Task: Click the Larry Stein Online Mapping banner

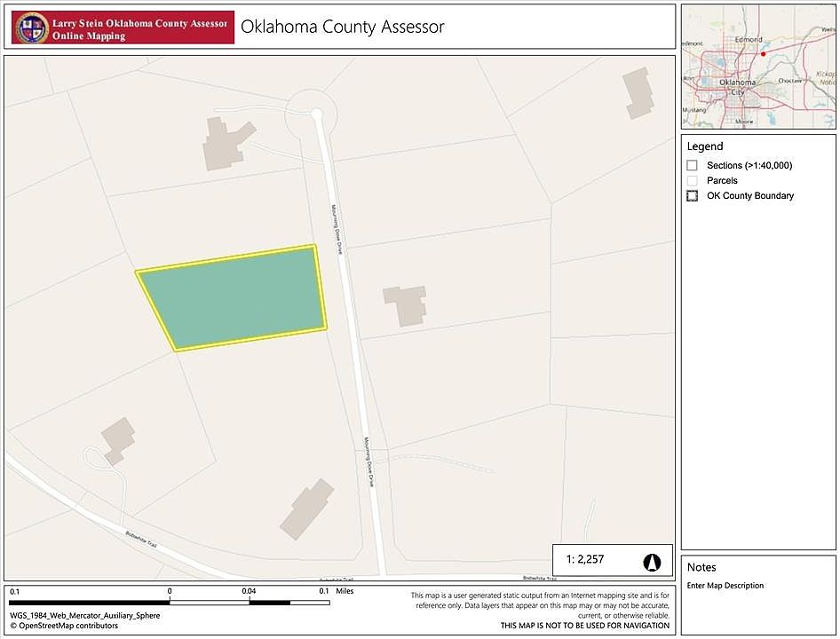Action: [123, 28]
